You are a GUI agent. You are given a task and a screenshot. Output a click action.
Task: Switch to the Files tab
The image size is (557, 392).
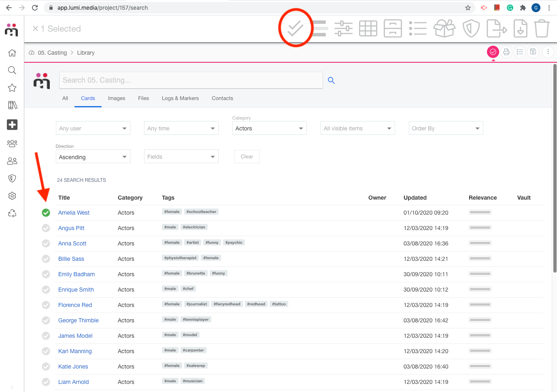tap(143, 98)
